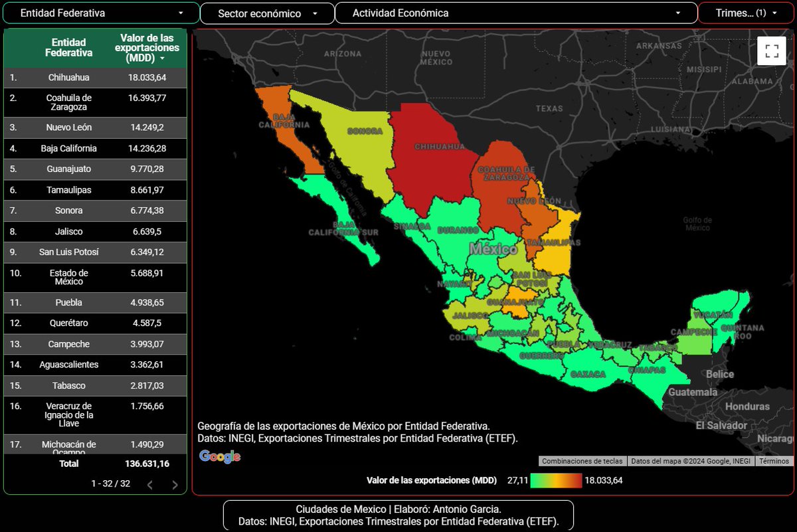
Task: Click Datos del mapa ©2024 attribution
Action: (x=690, y=461)
